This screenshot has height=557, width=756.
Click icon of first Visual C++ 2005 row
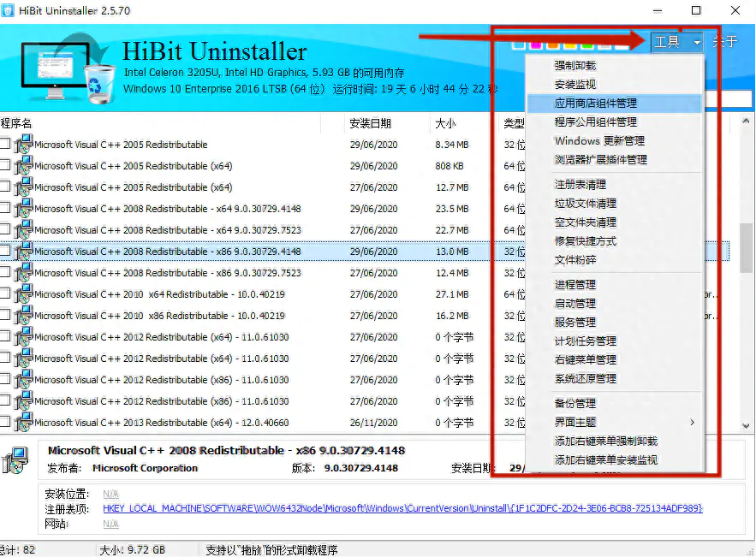[24, 145]
